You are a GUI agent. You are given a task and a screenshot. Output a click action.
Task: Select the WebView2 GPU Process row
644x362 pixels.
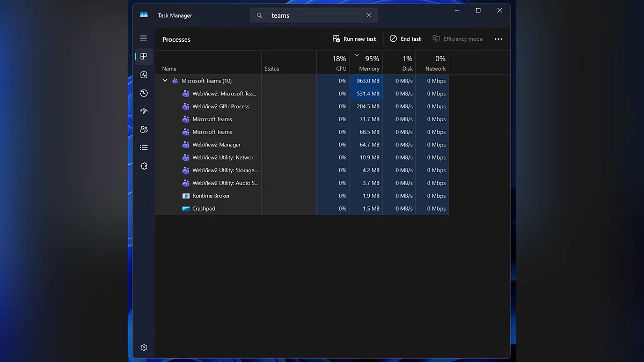tap(221, 107)
